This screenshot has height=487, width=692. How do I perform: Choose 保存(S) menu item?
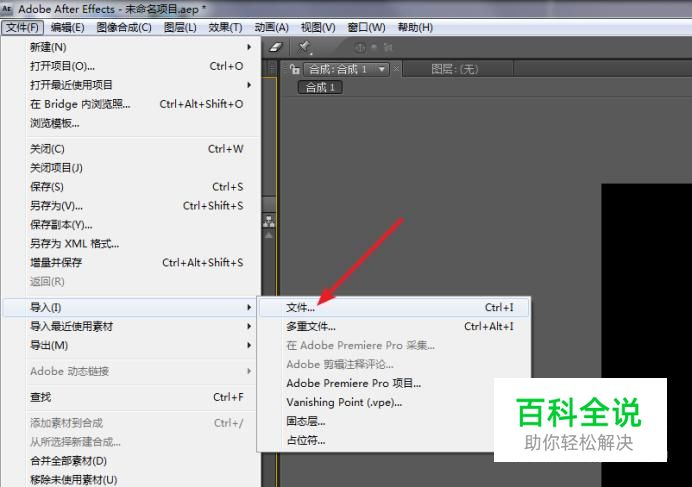pos(131,187)
